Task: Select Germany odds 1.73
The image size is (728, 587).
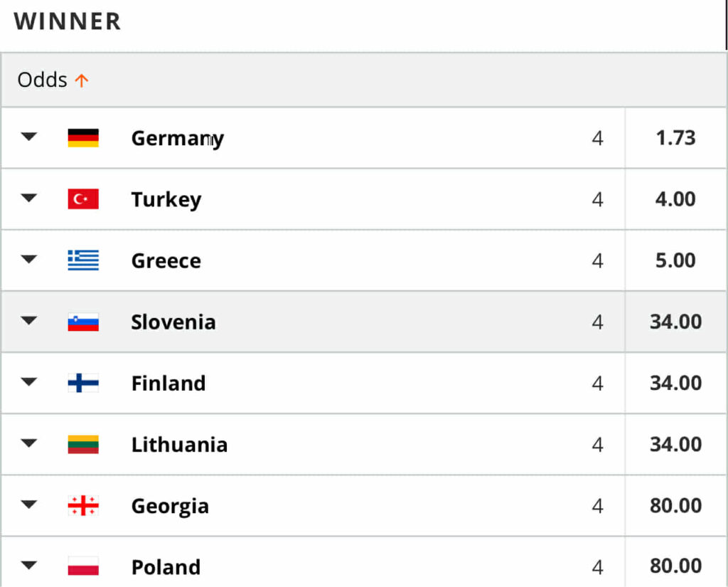Action: 675,138
